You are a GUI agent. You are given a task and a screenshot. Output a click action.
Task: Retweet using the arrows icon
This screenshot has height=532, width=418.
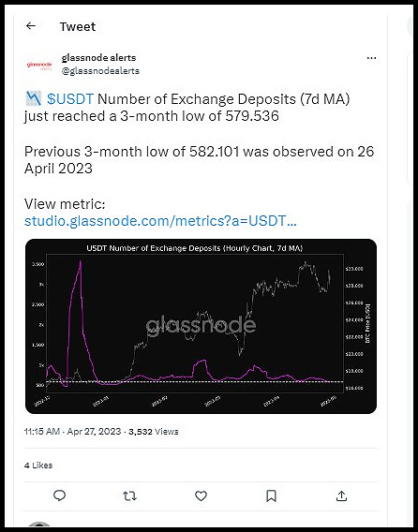pyautogui.click(x=129, y=496)
